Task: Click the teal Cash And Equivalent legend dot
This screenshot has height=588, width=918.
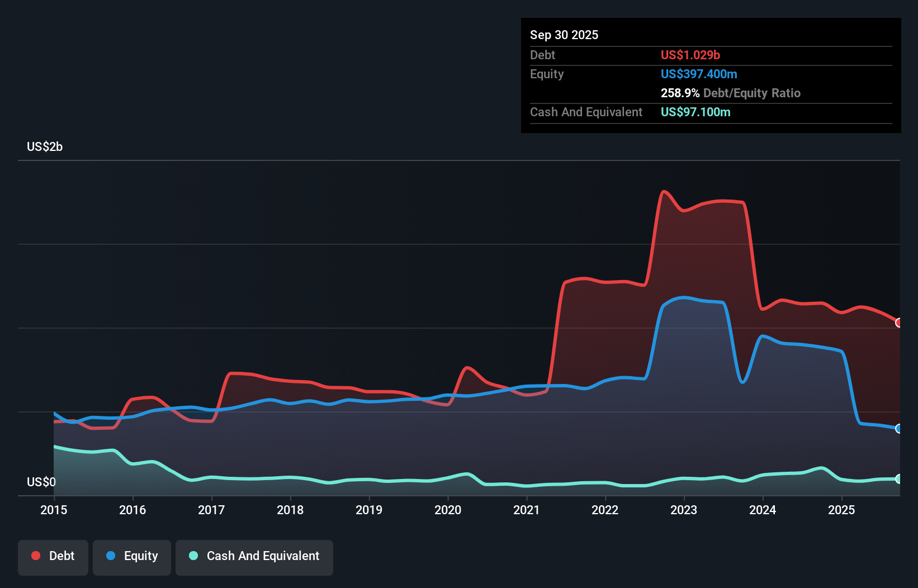Action: click(192, 556)
